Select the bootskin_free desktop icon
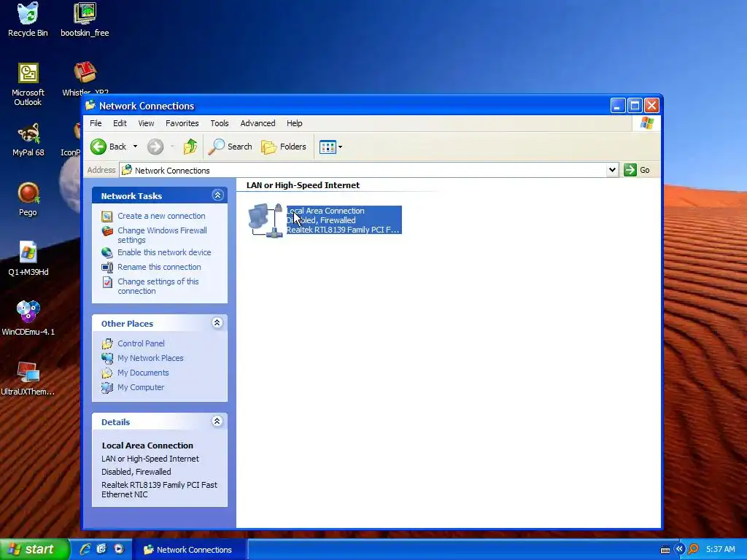Image resolution: width=747 pixels, height=560 pixels. [85, 20]
